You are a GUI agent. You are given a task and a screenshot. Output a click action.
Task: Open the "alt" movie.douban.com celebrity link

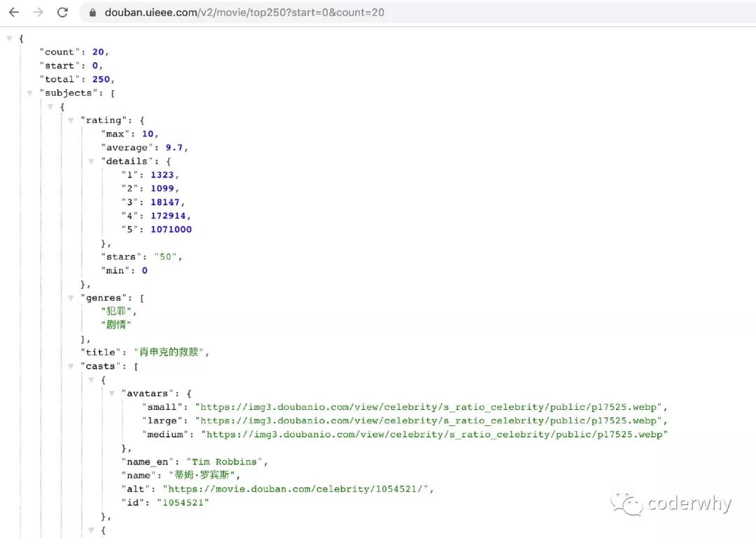pyautogui.click(x=295, y=489)
